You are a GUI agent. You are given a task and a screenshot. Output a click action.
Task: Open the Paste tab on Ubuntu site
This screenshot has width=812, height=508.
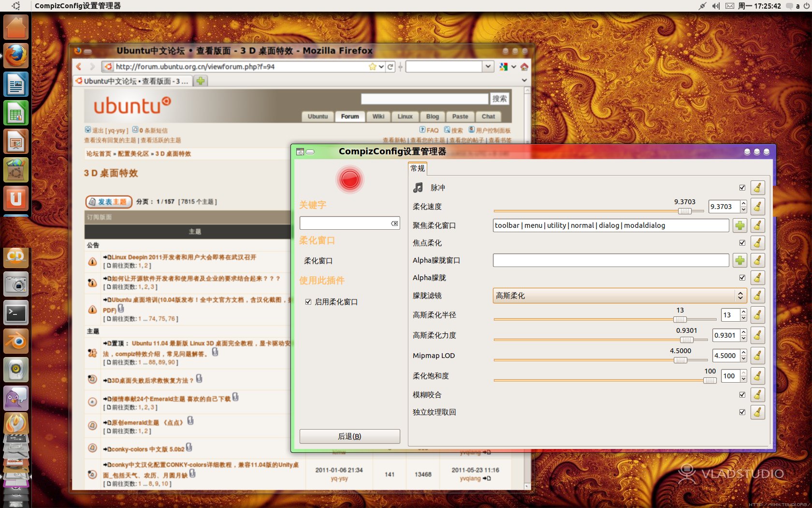click(x=460, y=117)
